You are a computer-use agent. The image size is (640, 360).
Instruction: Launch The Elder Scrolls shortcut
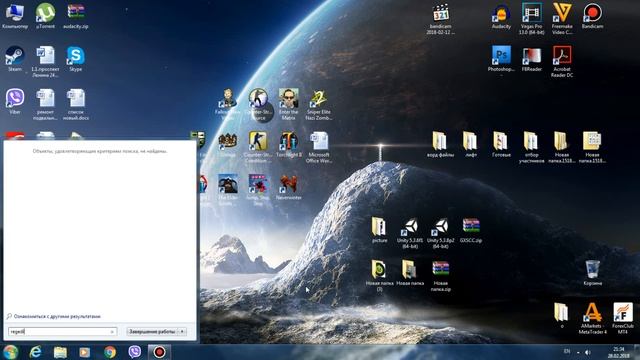(x=228, y=190)
